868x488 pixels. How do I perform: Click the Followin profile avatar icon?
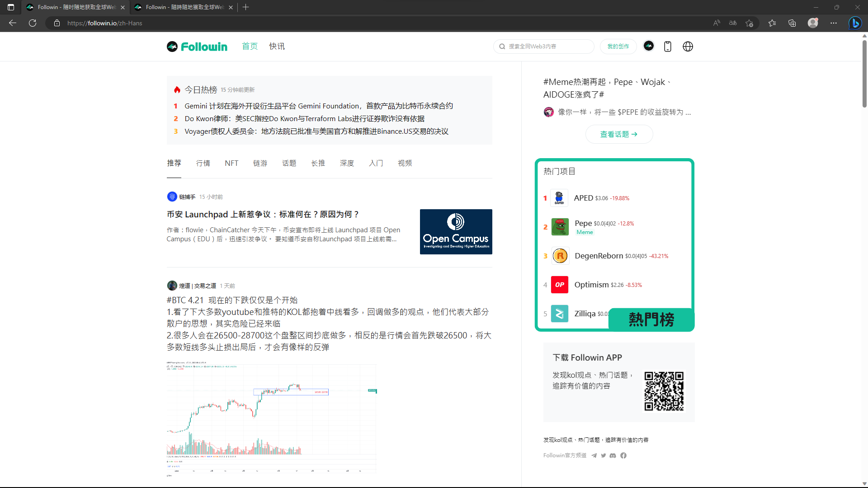click(x=649, y=46)
